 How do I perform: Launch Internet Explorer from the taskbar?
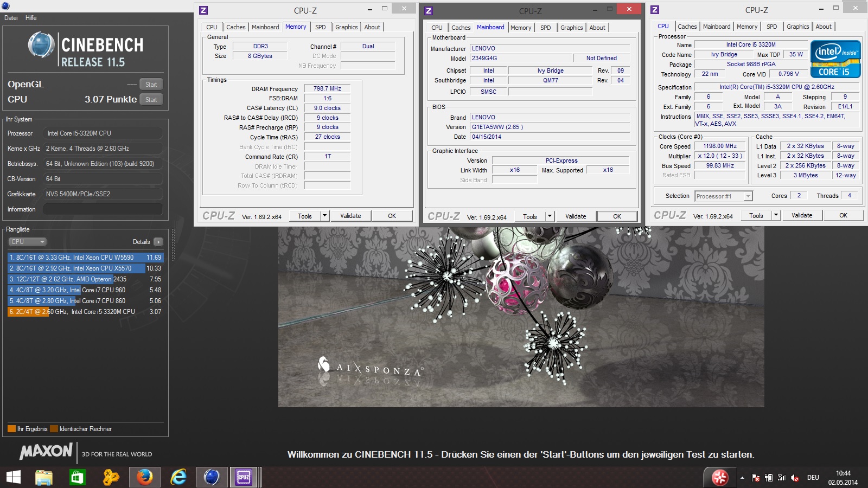pos(178,477)
